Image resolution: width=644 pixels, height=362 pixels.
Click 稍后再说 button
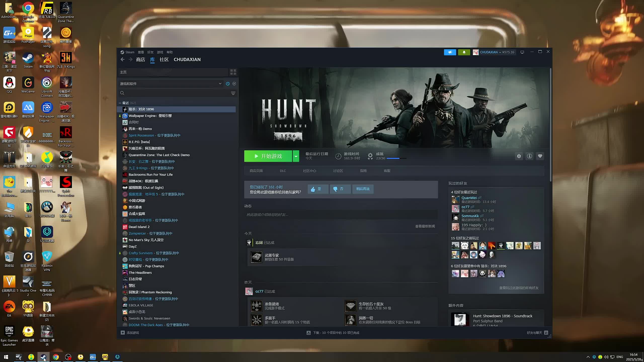pyautogui.click(x=363, y=189)
